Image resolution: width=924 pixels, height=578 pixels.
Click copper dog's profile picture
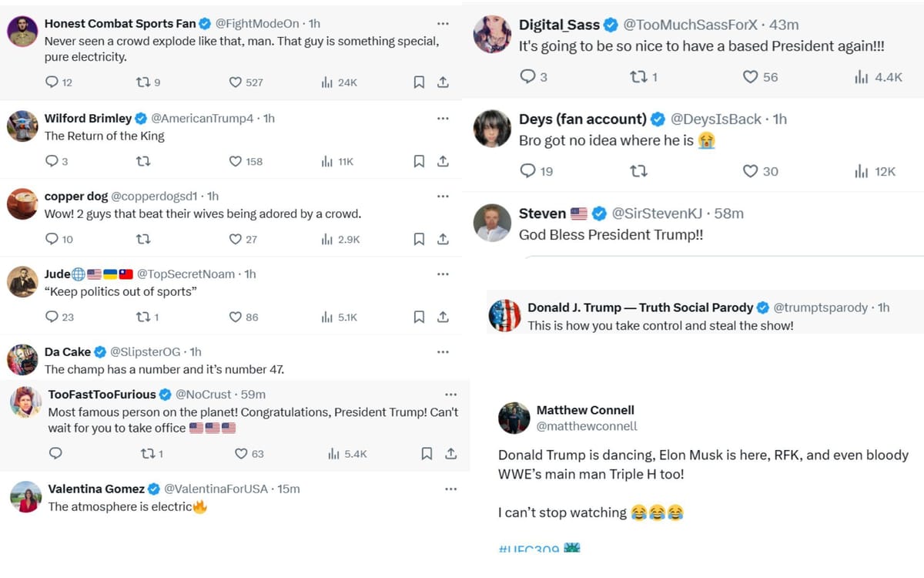click(22, 204)
